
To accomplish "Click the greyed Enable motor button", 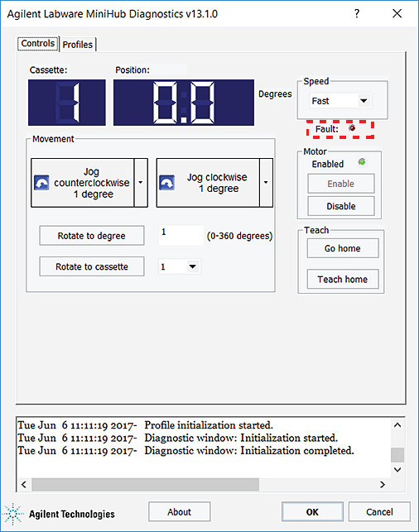I will 341,184.
